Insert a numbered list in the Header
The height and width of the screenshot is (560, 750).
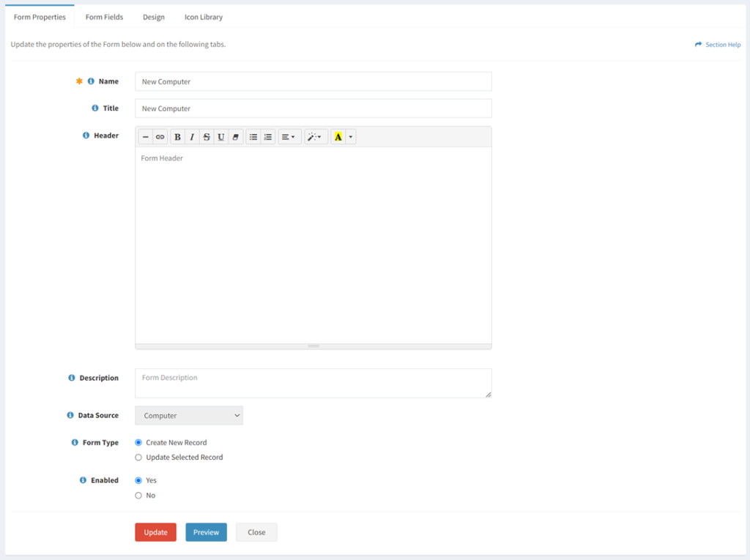pyautogui.click(x=267, y=136)
